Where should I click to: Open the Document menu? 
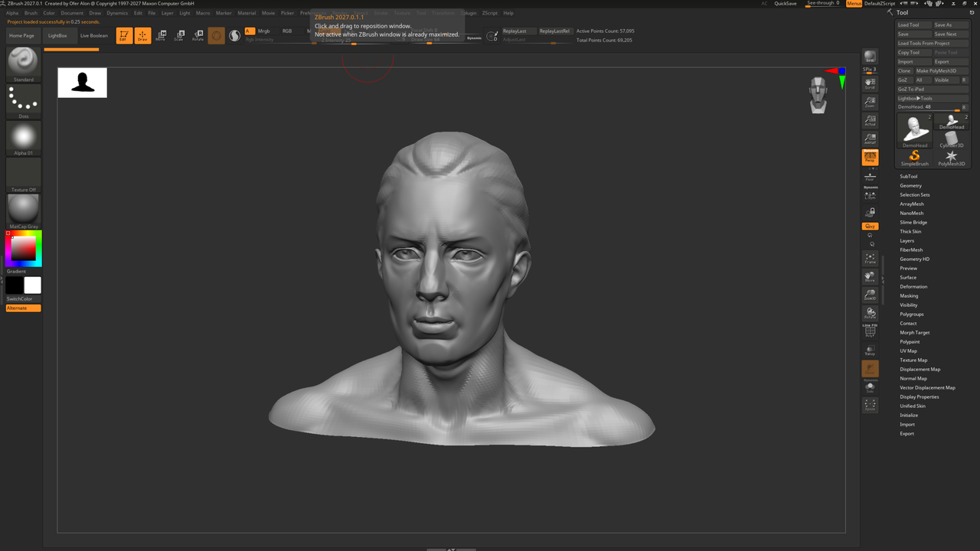pyautogui.click(x=72, y=13)
